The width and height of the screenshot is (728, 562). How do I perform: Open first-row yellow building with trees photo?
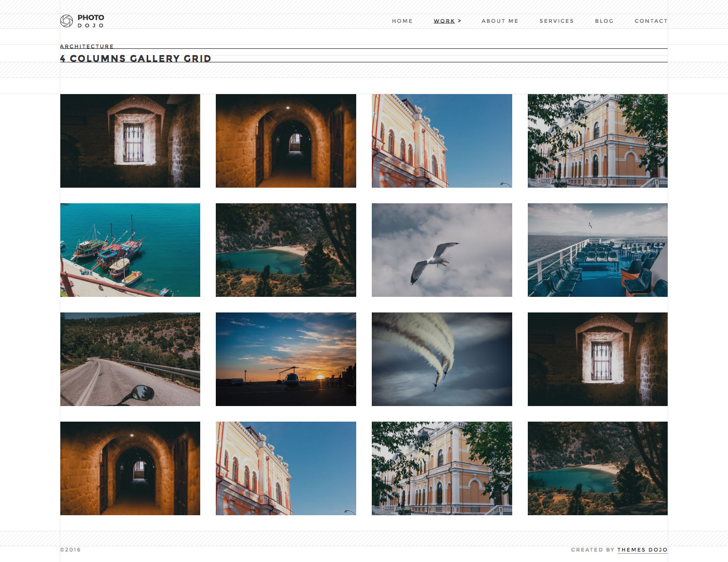597,141
